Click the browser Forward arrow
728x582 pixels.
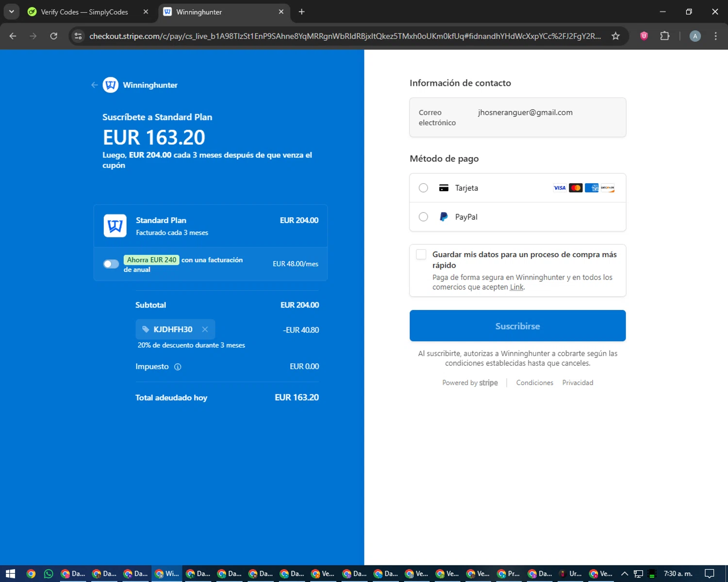pos(33,36)
